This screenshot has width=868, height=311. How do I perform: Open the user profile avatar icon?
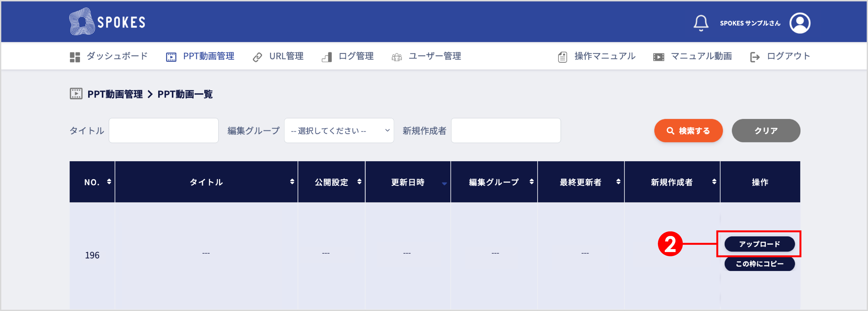(800, 23)
